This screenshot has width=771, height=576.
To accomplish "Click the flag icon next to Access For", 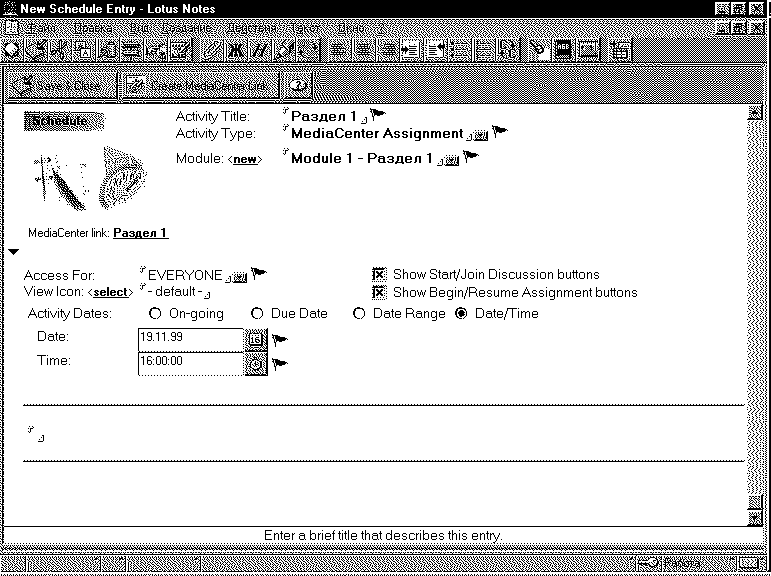I will coord(259,273).
